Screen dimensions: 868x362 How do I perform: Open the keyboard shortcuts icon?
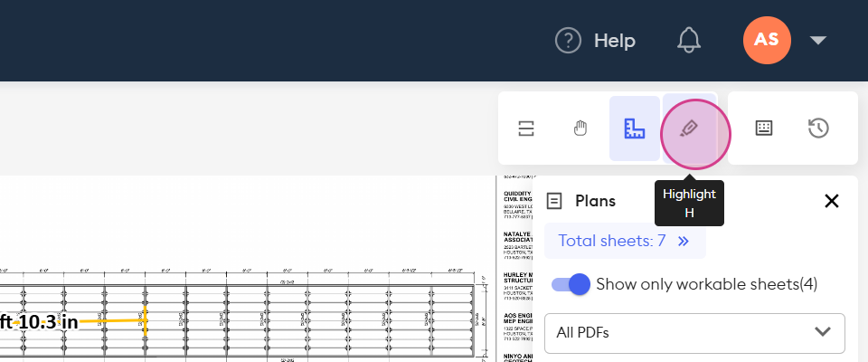pos(764,129)
